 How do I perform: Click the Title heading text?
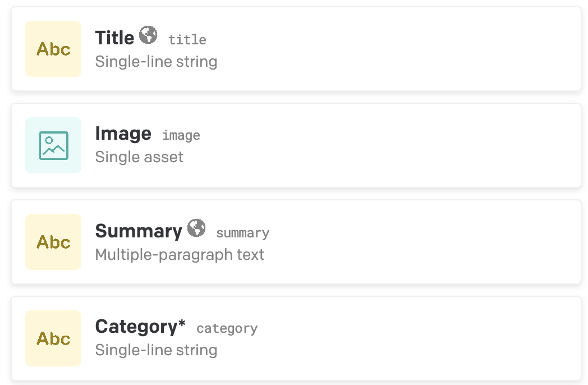point(114,38)
